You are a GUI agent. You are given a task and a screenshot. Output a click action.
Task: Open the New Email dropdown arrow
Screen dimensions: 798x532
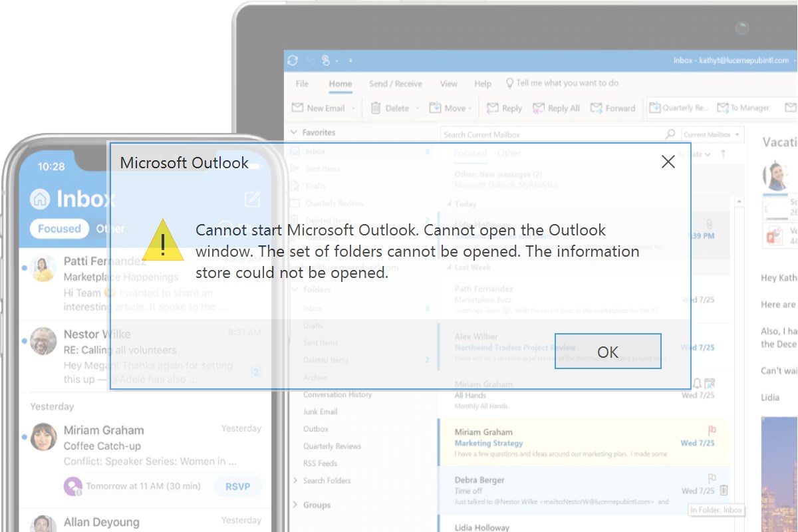(x=353, y=108)
